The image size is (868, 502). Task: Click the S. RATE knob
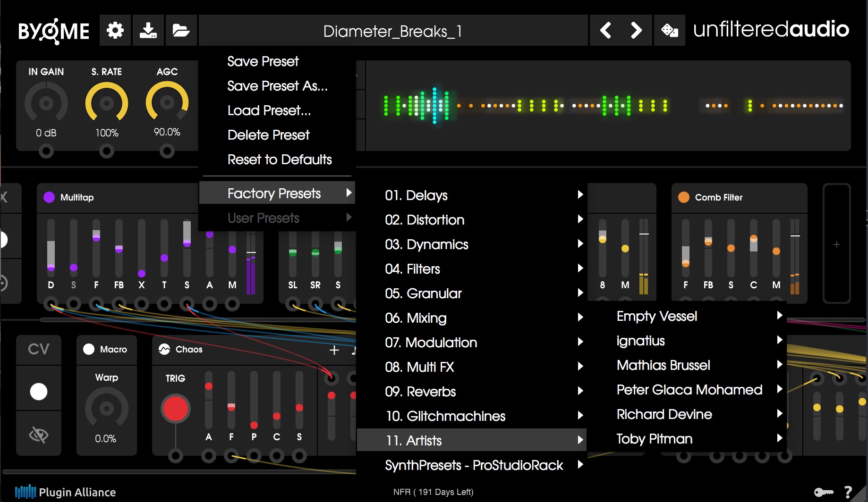pos(107,102)
